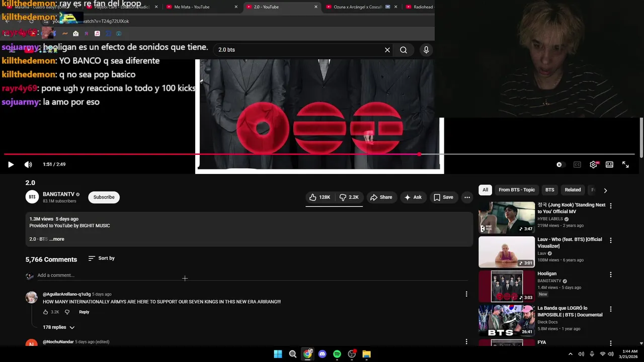This screenshot has height=362, width=644.
Task: Enter fullscreen mode
Action: click(625, 164)
